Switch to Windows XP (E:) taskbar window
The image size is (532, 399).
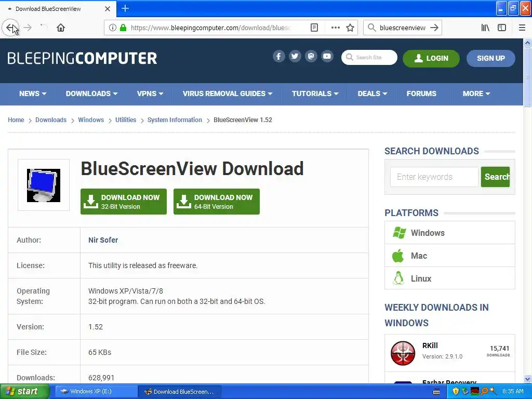pos(96,392)
